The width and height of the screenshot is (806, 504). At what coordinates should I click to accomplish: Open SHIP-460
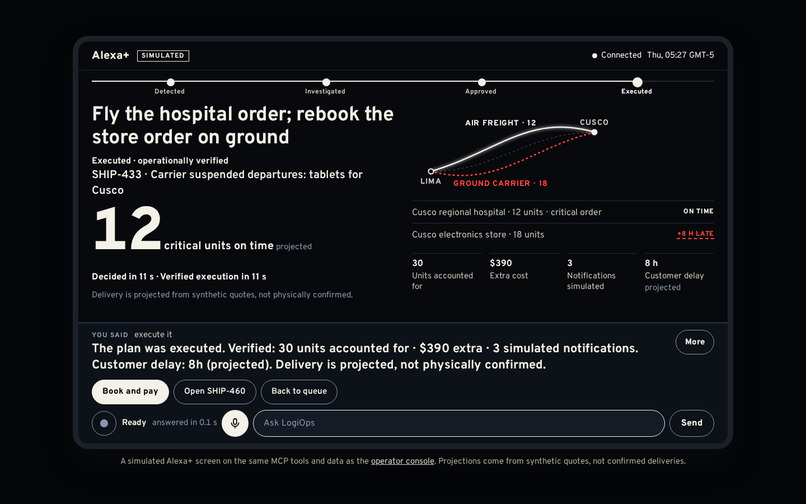pyautogui.click(x=214, y=391)
